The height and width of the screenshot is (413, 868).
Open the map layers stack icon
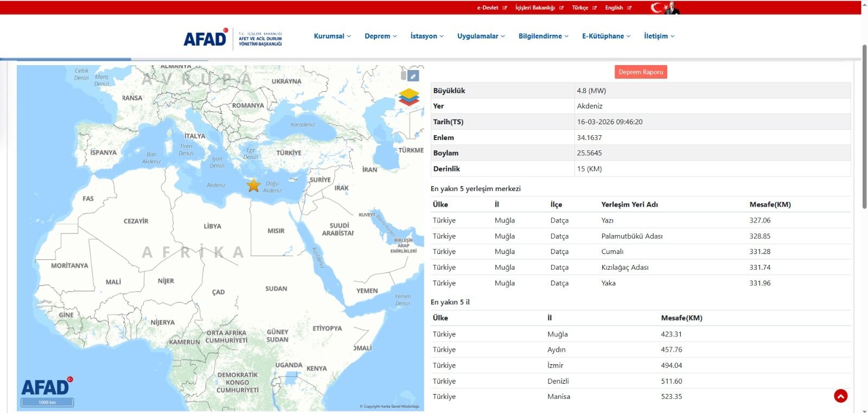(x=409, y=97)
